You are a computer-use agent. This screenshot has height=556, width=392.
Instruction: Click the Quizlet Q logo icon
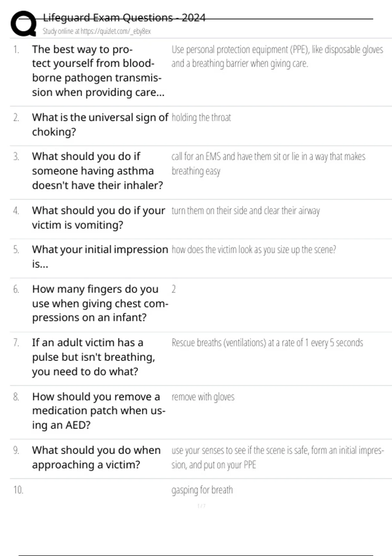click(24, 24)
